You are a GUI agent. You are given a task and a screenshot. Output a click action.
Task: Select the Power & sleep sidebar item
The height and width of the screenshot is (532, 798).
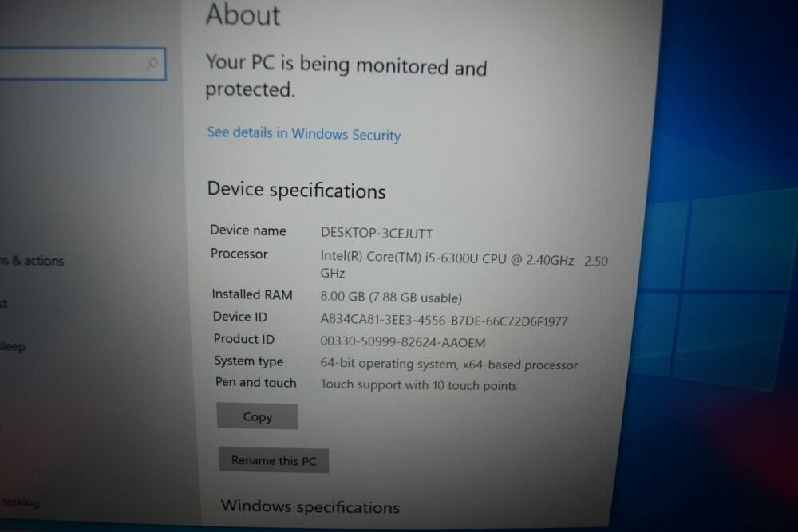pyautogui.click(x=13, y=346)
